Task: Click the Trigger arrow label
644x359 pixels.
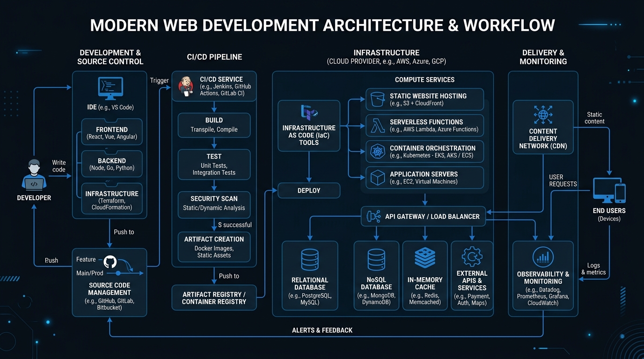Action: tap(159, 80)
